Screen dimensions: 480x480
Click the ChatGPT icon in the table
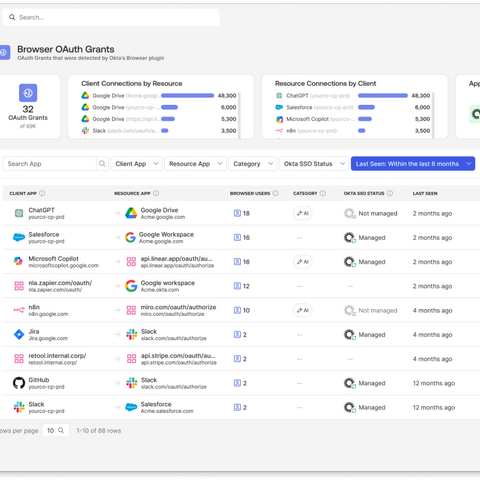(x=19, y=213)
